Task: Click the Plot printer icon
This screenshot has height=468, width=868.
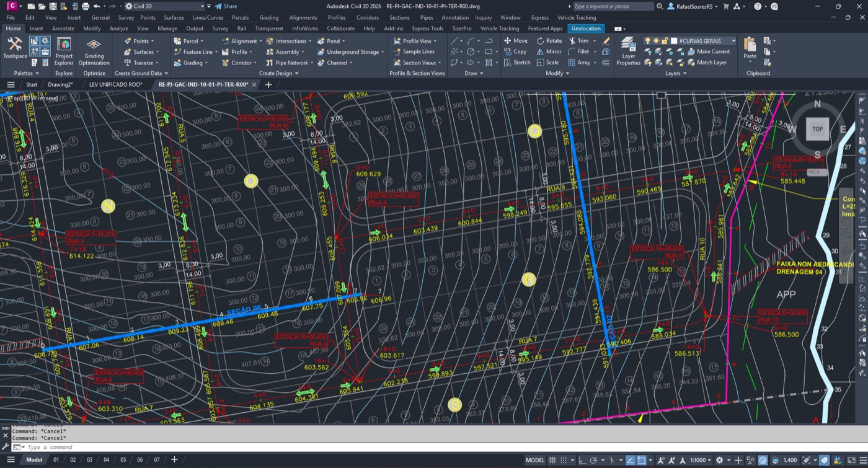Action: tap(85, 6)
